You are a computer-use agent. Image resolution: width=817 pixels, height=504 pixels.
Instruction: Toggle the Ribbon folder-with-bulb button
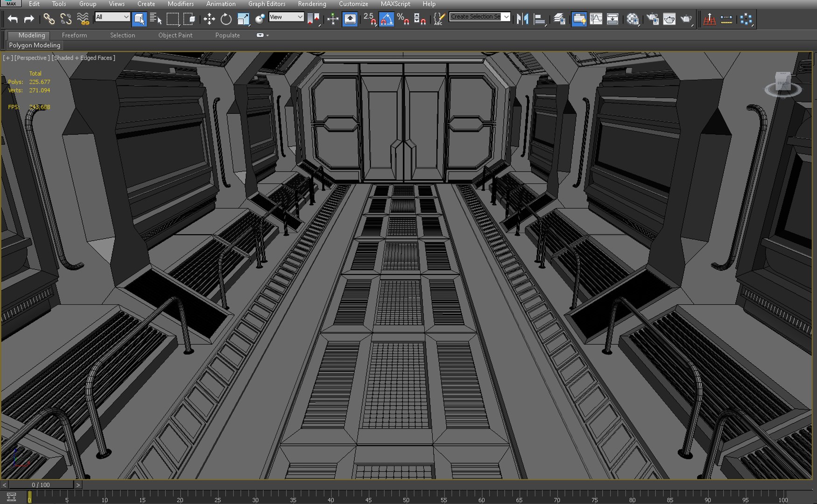pos(579,19)
